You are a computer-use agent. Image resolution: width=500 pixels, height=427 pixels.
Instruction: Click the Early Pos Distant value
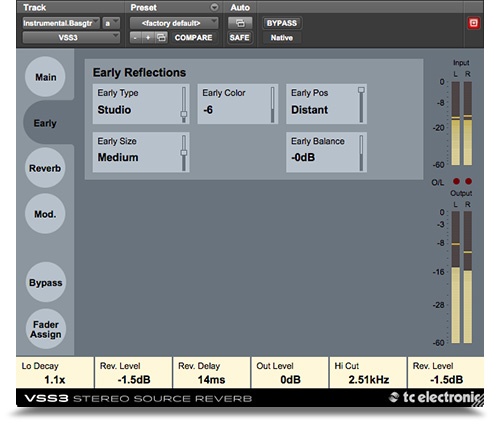click(310, 110)
